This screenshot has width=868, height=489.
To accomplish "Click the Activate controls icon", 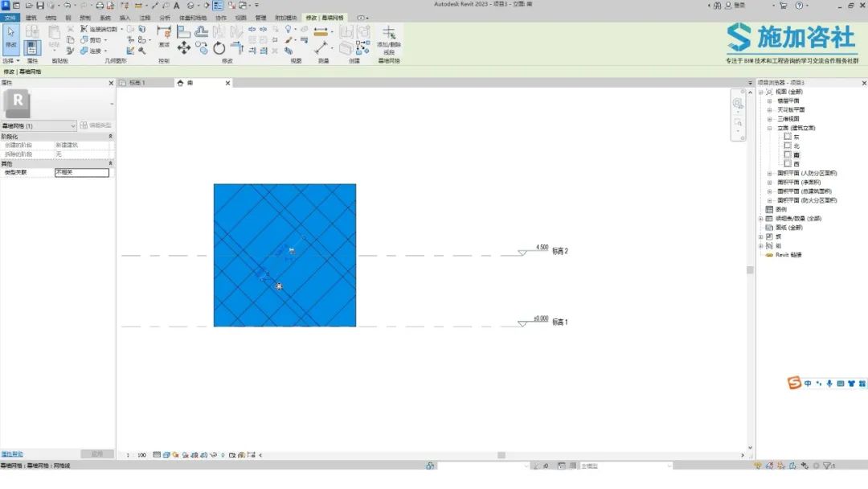I will 164,34.
